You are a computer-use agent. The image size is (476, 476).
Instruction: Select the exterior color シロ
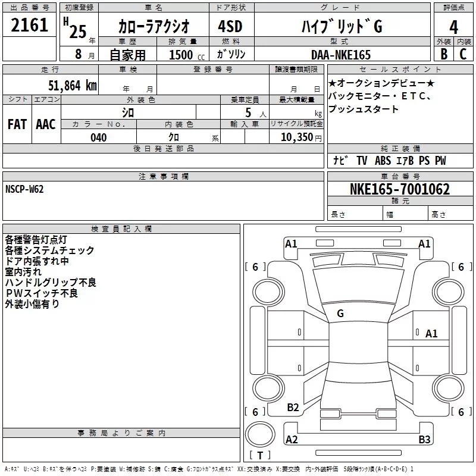[x=128, y=112]
